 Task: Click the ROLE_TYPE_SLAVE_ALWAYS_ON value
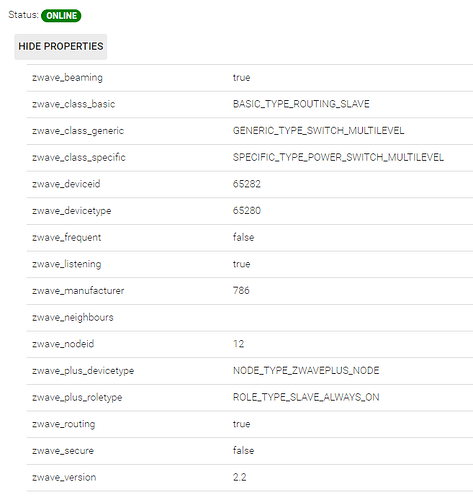click(x=306, y=397)
